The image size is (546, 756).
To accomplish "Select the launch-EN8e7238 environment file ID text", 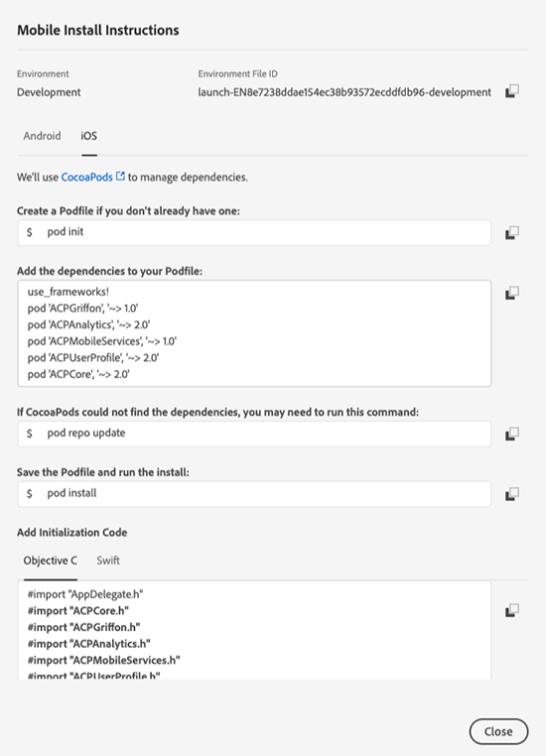I will pyautogui.click(x=344, y=92).
